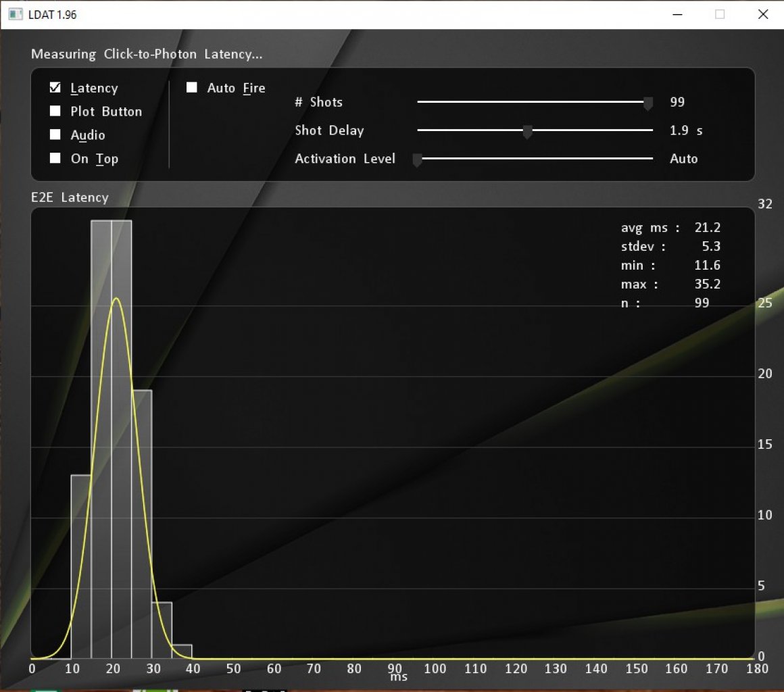
Task: Uncheck the Latency checkbox
Action: click(x=55, y=87)
